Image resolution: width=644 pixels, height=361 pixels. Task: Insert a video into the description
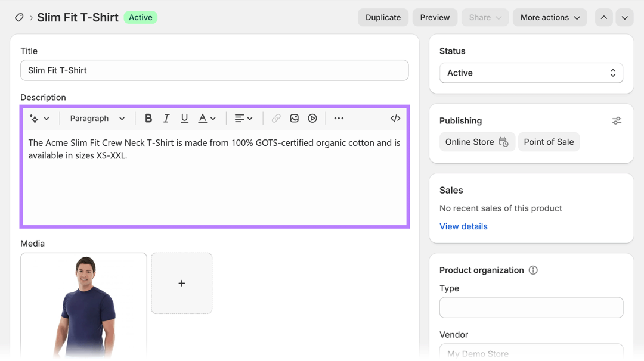312,119
